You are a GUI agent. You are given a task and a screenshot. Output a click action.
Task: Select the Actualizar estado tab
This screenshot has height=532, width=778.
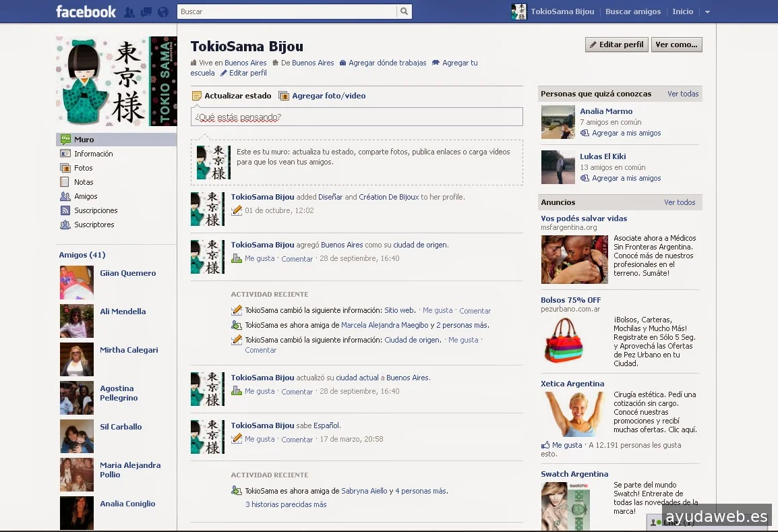tap(231, 96)
